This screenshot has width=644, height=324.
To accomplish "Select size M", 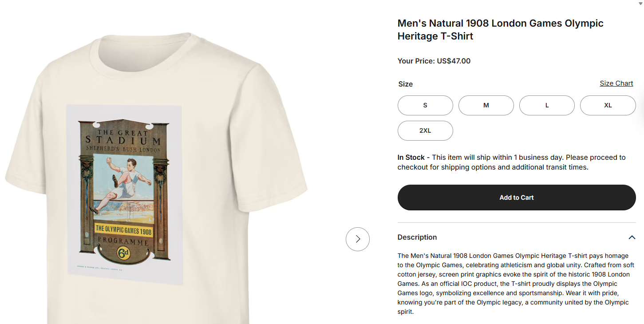I will pyautogui.click(x=486, y=105).
